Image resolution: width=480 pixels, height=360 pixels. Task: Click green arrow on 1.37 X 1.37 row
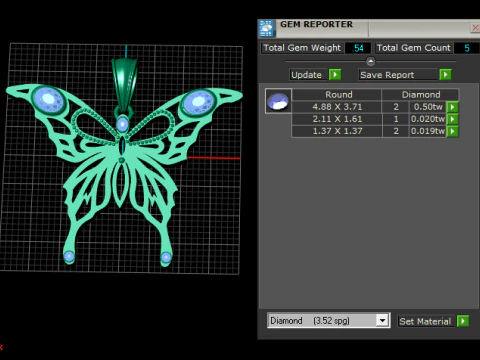452,131
